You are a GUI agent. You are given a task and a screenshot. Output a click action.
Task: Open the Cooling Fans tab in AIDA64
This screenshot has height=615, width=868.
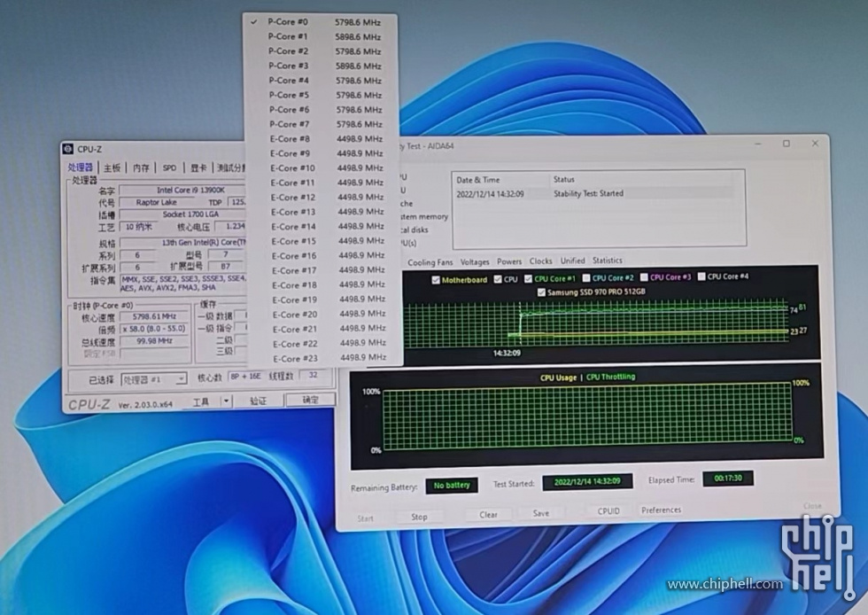(x=430, y=262)
